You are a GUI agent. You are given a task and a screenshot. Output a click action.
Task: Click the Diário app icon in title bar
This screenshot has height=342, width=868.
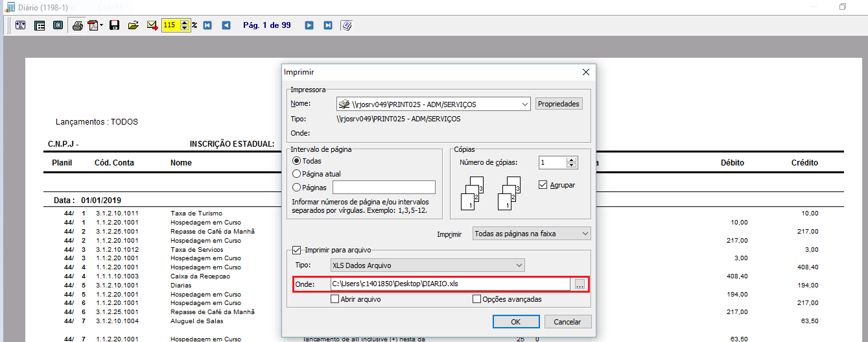10,6
